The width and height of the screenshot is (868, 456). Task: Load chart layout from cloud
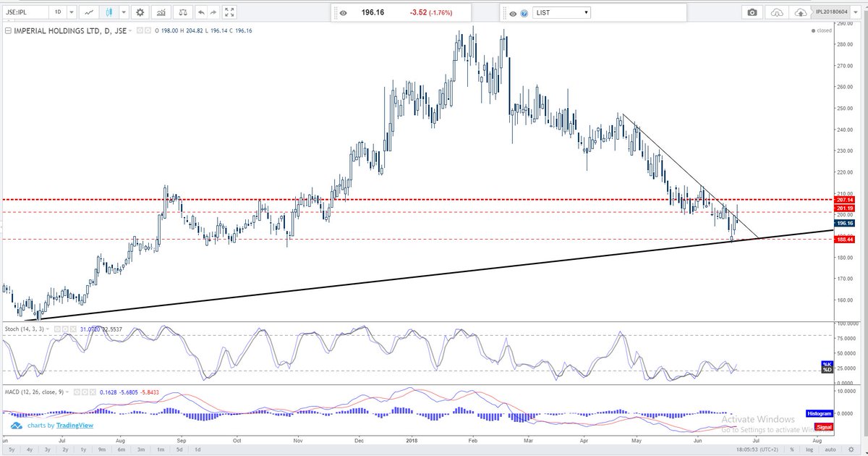pos(778,13)
